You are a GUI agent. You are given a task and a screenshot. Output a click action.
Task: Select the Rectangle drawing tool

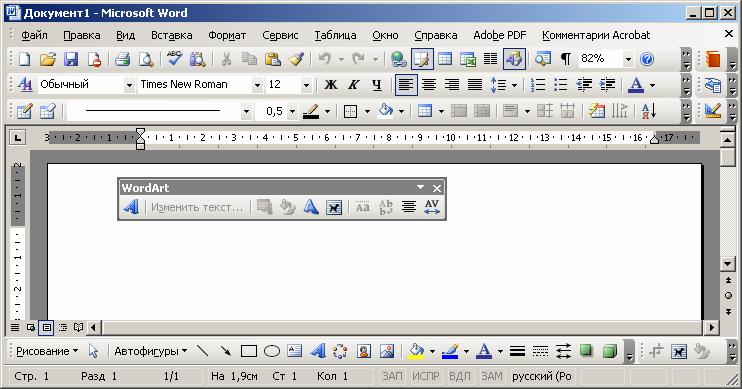coord(249,351)
